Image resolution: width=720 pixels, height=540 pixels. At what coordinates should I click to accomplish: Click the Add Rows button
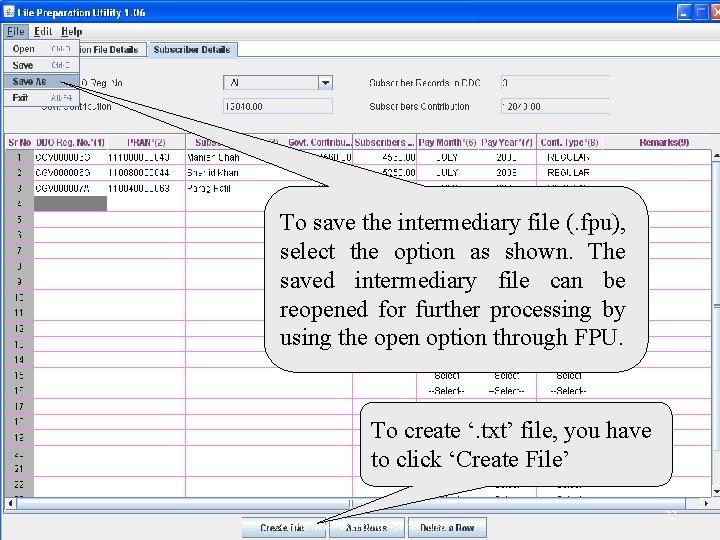point(366,528)
